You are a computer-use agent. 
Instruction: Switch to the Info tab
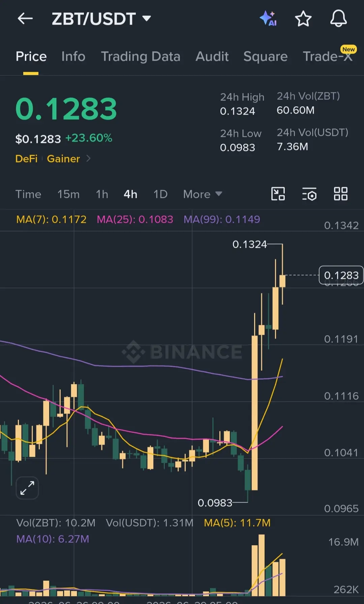[73, 57]
